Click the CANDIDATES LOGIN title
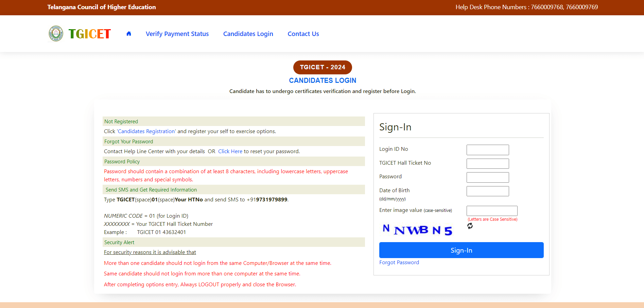 (323, 80)
